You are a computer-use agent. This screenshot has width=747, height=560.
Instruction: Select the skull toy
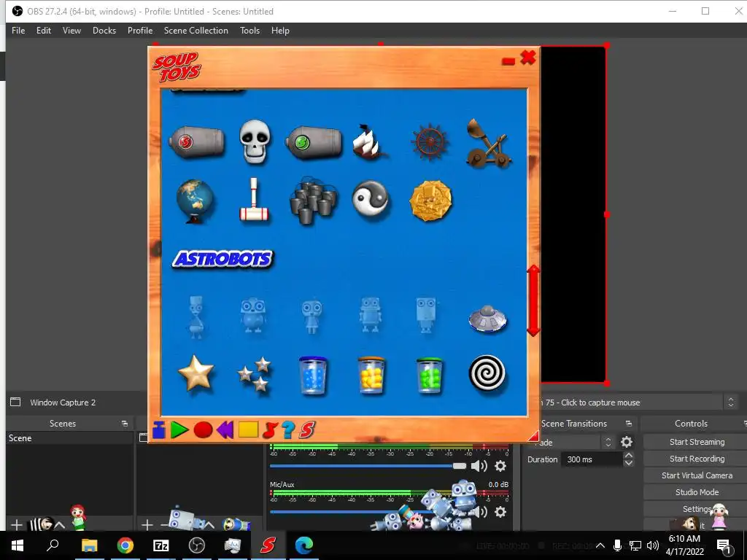[x=255, y=141]
